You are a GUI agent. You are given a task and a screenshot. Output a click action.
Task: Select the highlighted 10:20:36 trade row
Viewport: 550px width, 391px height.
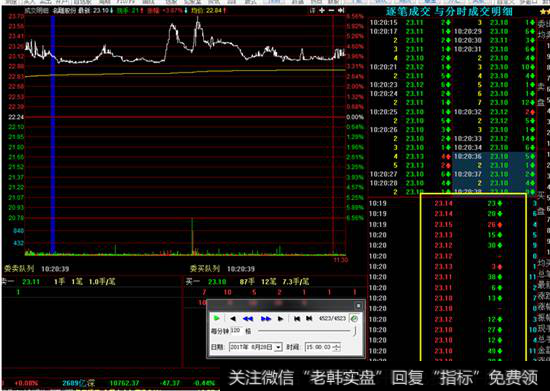tap(494, 156)
